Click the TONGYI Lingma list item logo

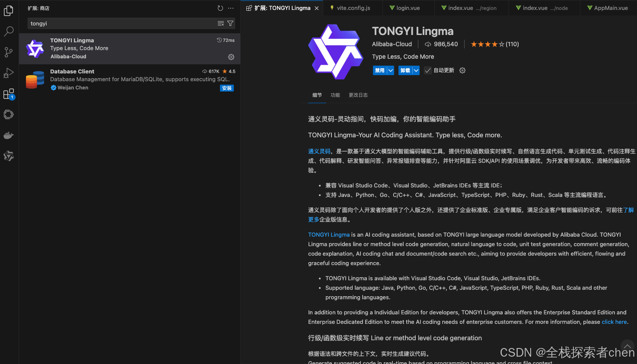pos(35,48)
